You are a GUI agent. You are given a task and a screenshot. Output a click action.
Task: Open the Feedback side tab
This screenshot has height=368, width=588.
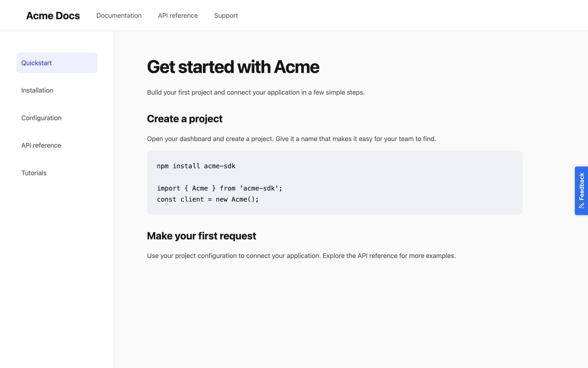[581, 191]
